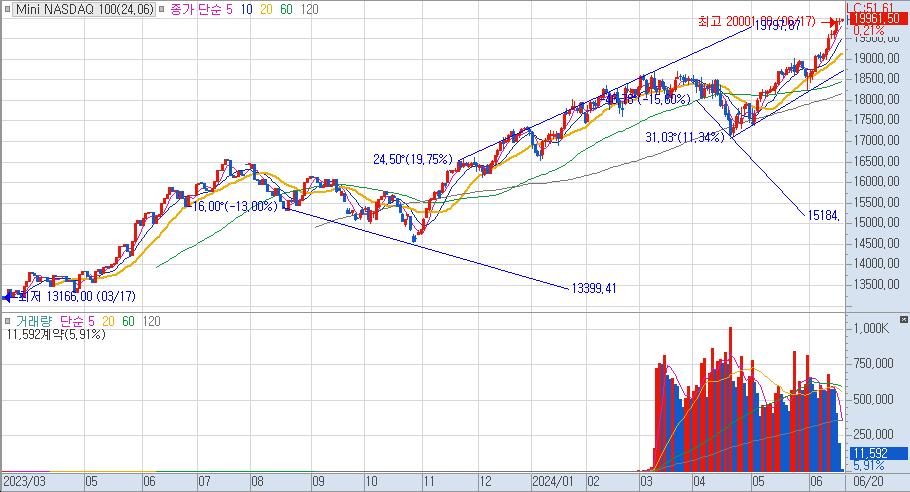Click the 1,000K volume axis label
Screen dimensions: 910x492
tap(871, 328)
